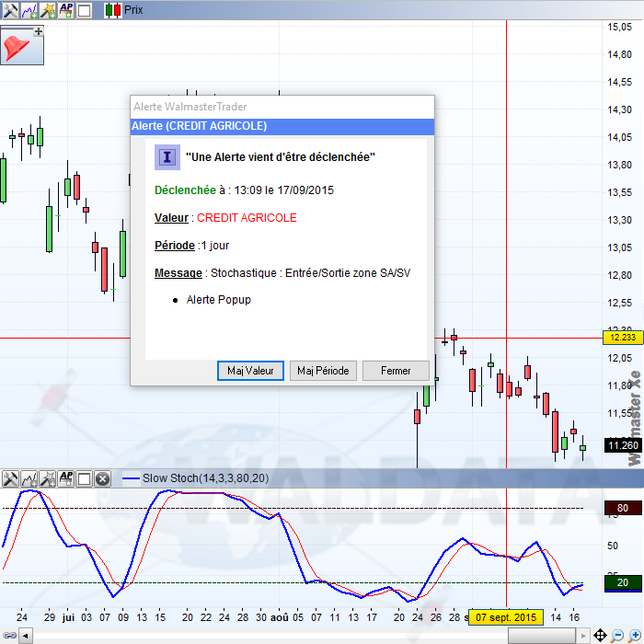Viewport: 644px width, 644px height.
Task: Click the scroll right arrow of time scrollbar
Action: (x=582, y=636)
